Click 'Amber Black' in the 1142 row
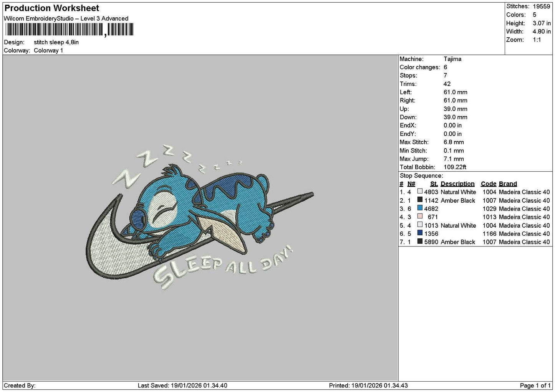 point(458,201)
